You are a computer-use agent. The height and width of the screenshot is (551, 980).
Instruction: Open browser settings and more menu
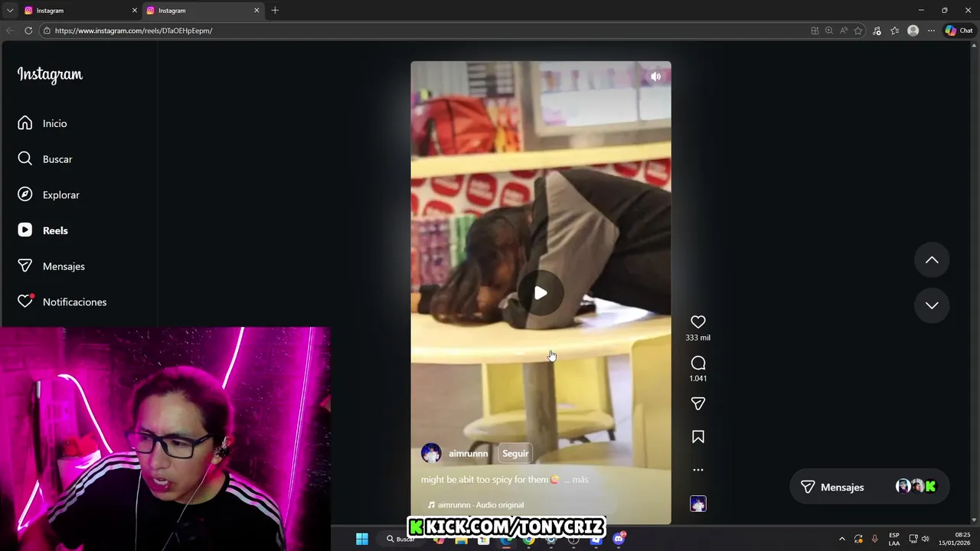coord(931,31)
